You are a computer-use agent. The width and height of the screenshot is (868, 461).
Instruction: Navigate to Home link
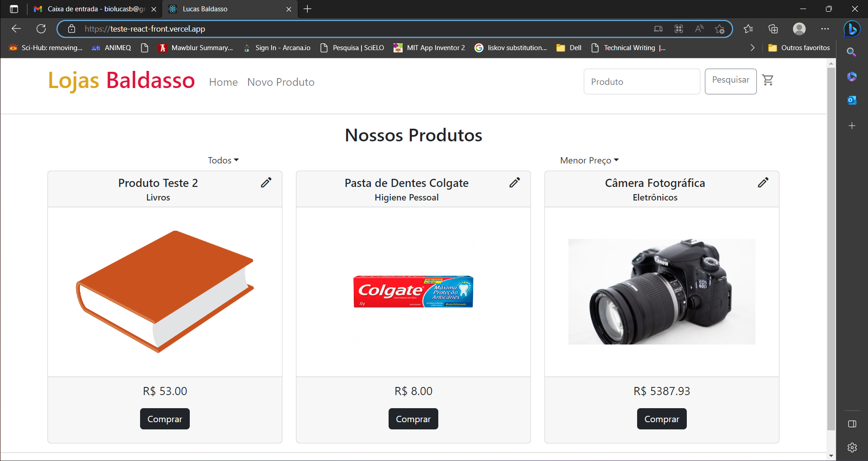tap(223, 82)
